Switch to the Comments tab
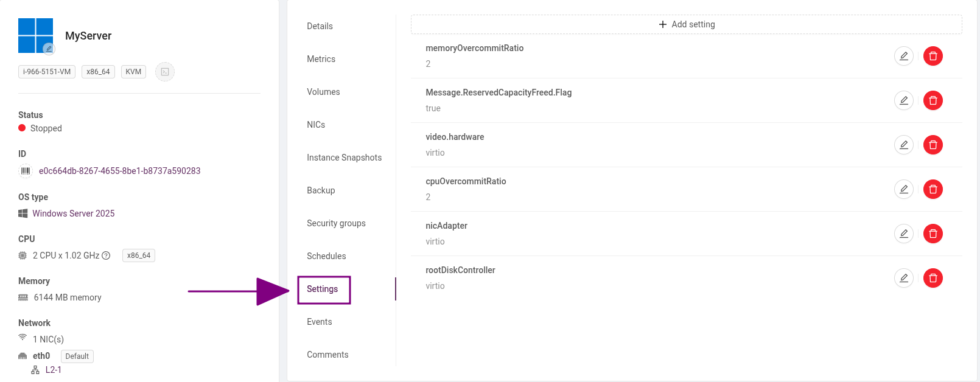The height and width of the screenshot is (382, 980). coord(327,355)
